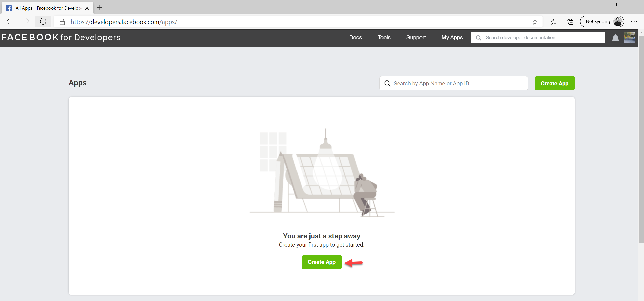Close the All Apps browser tab
Viewport: 644px width, 301px height.
point(87,8)
